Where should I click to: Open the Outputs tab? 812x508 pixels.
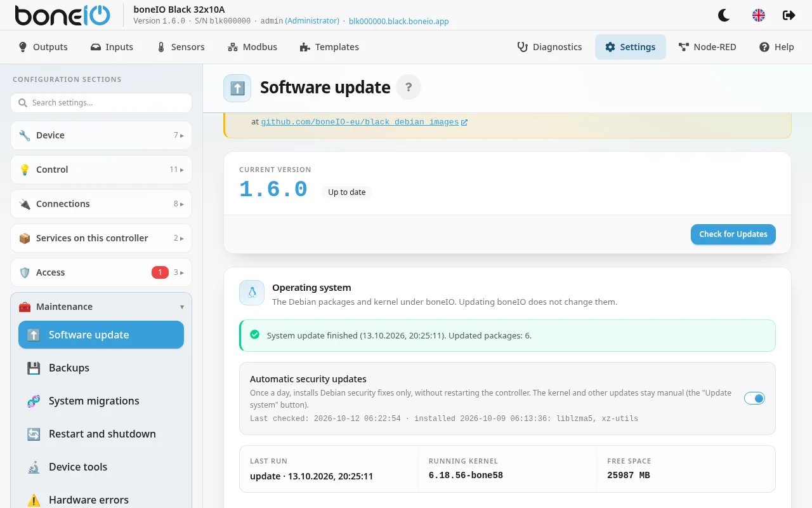(x=43, y=47)
